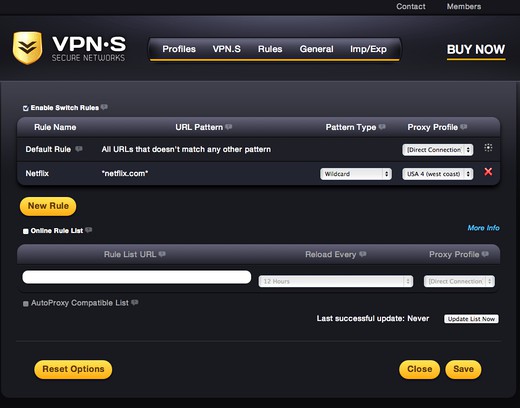The width and height of the screenshot is (520, 408).
Task: Click help bubble beside top Proxy Profile header
Action: point(464,127)
